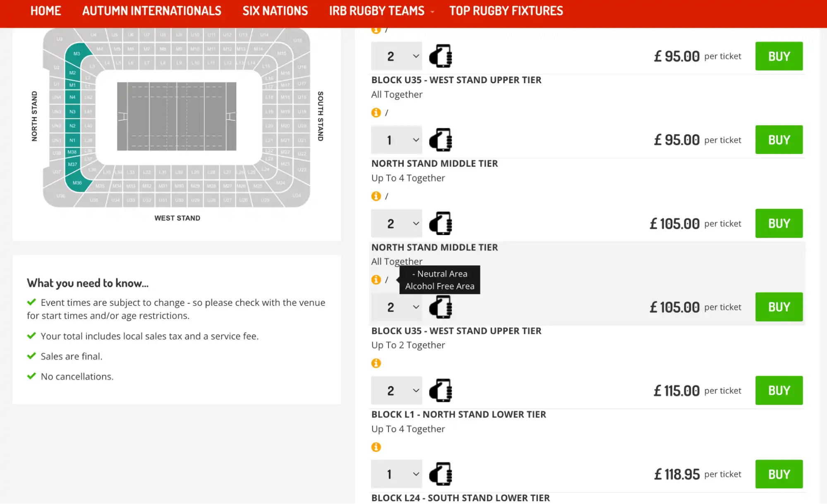
Task: Click the info icon above Block L1 North Stand listing
Action: pos(376,363)
